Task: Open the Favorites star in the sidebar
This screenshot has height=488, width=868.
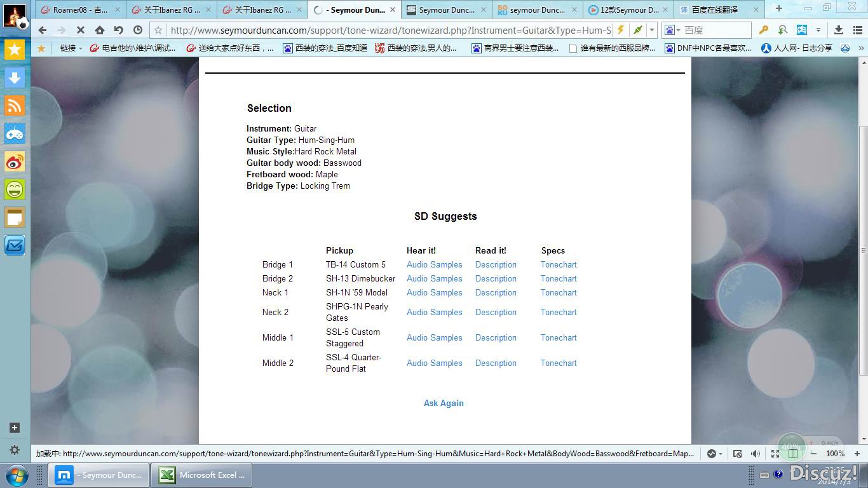Action: tap(15, 50)
